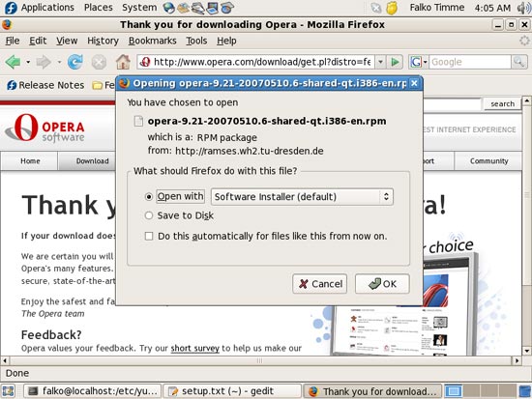Open the Release Notes bookmark

pyautogui.click(x=45, y=85)
